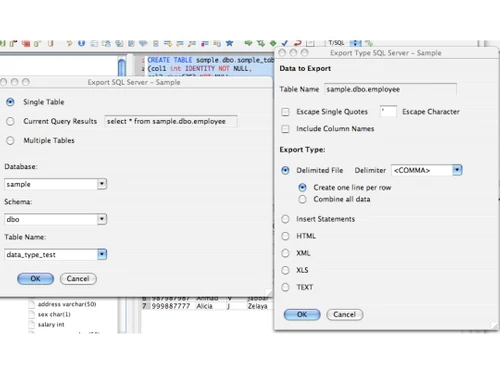The width and height of the screenshot is (500, 375).
Task: Click Cancel in Export Type dialog
Action: click(x=344, y=315)
